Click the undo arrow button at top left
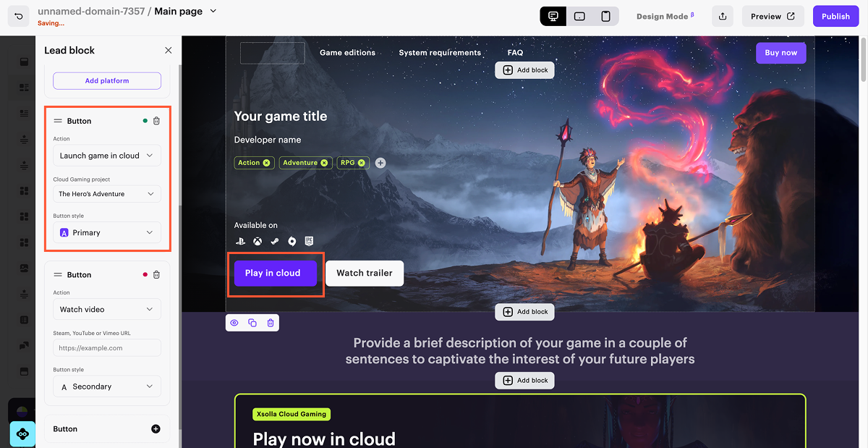This screenshot has width=868, height=448. pos(20,15)
